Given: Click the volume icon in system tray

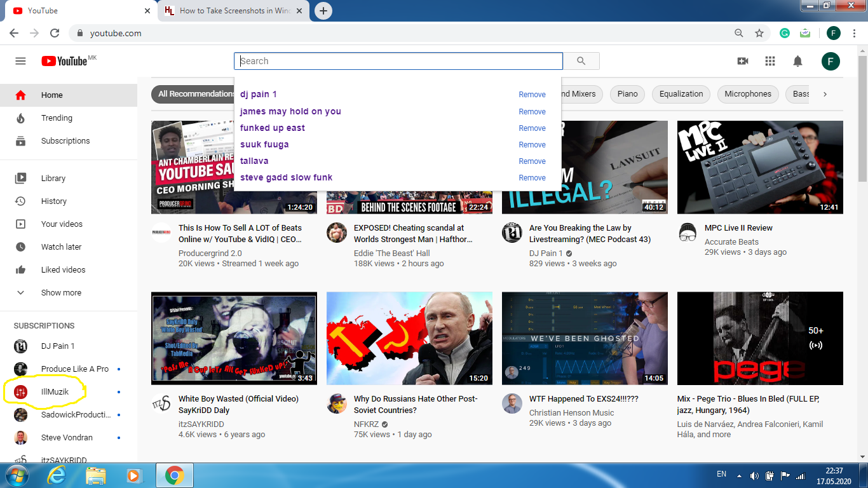Looking at the screenshot, I should click(x=754, y=475).
